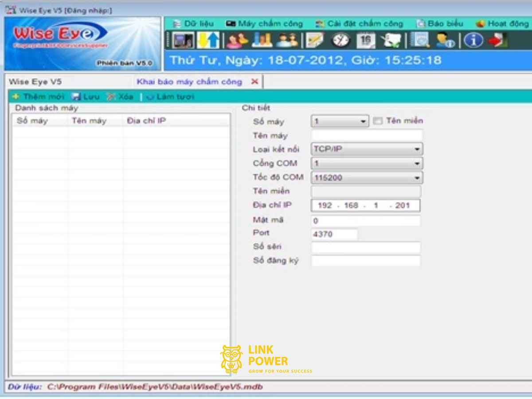Open the Máy chấm công menu
This screenshot has height=399, width=532.
pyautogui.click(x=264, y=23)
